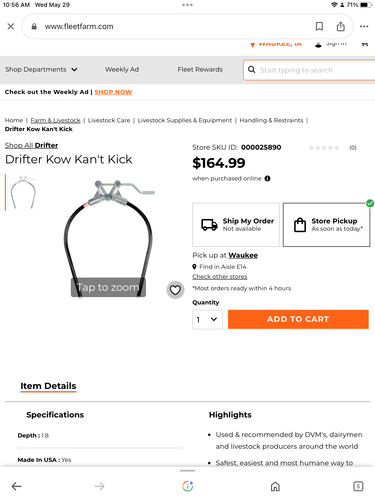Go back with browser back arrow
The width and height of the screenshot is (375, 500).
pyautogui.click(x=16, y=486)
